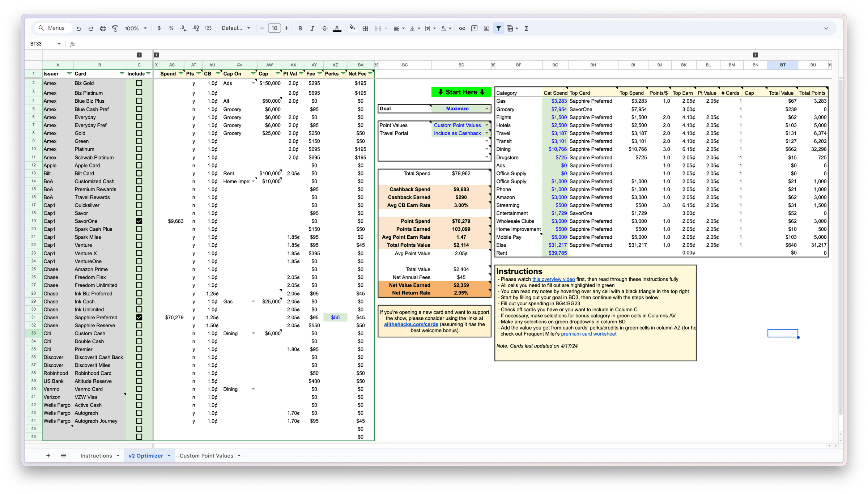Viewport: 868px width, 494px height.
Task: Click the green Start Here cell
Action: click(x=461, y=92)
